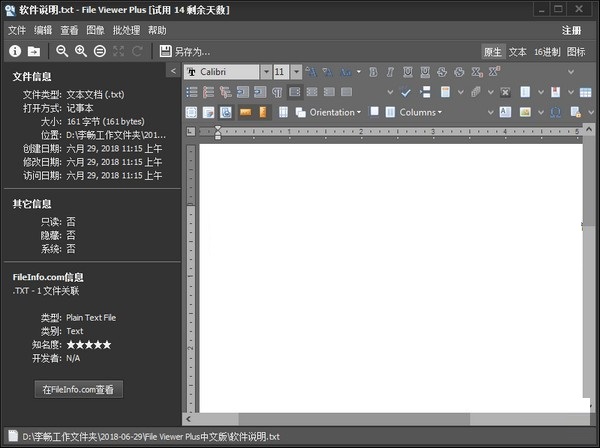Image resolution: width=600 pixels, height=448 pixels.
Task: Switch to 16进制 hex view
Action: click(547, 52)
